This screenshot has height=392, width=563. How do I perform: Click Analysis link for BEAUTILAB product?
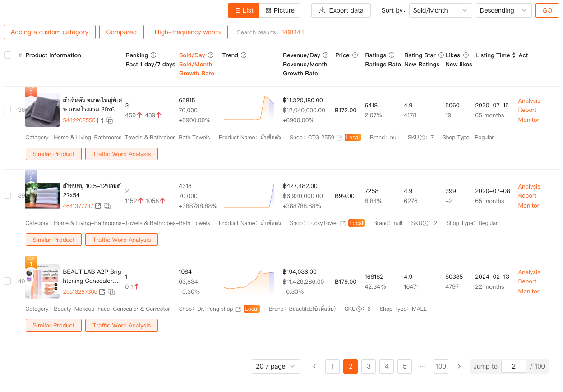[x=529, y=272]
